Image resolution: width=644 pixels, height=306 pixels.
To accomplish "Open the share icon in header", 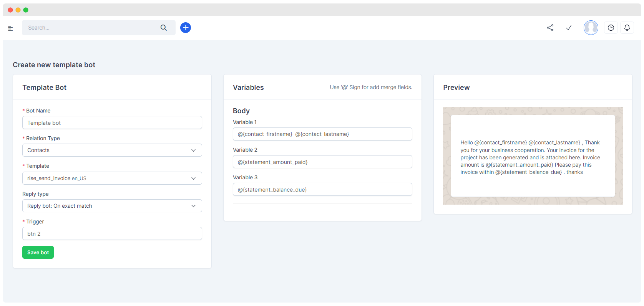I will pos(550,28).
